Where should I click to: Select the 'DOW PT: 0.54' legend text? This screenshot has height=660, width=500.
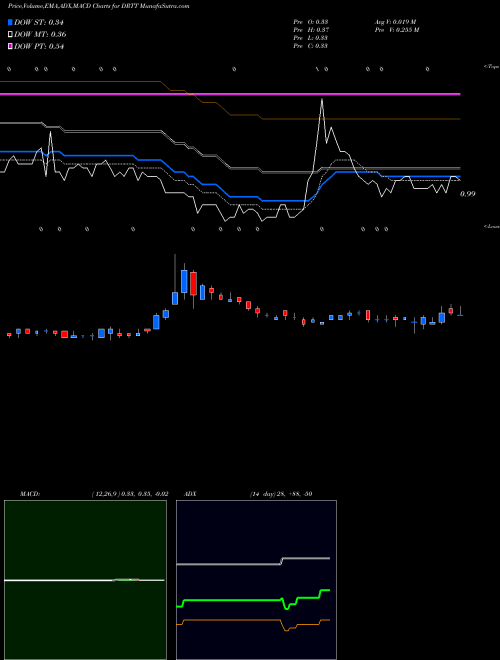pos(39,46)
